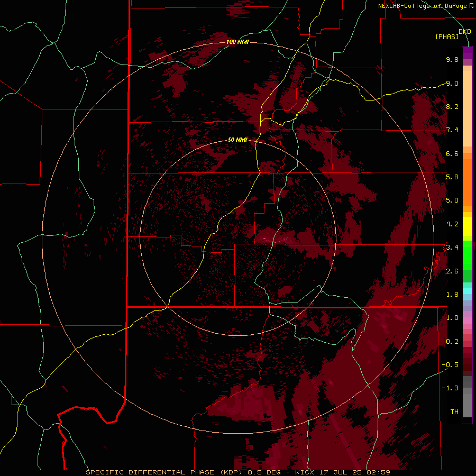
Task: Click the 6.6 value on the color scale
Action: click(452, 153)
